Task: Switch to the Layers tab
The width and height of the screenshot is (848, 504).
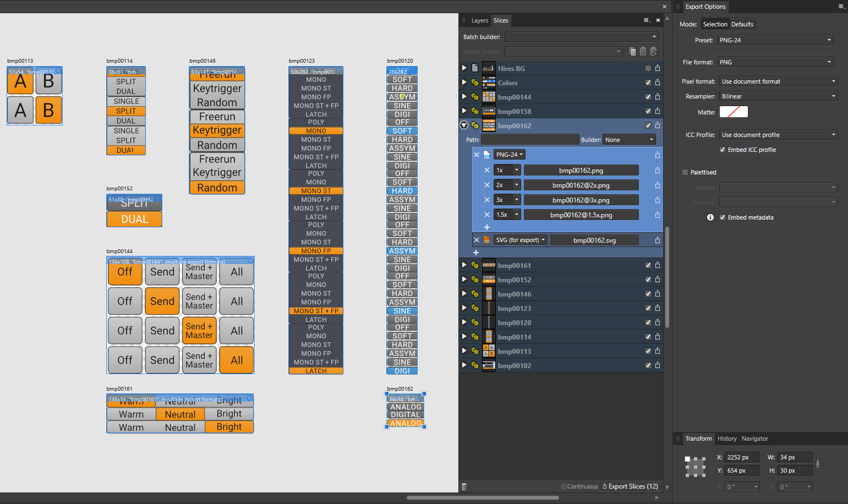Action: 479,20
